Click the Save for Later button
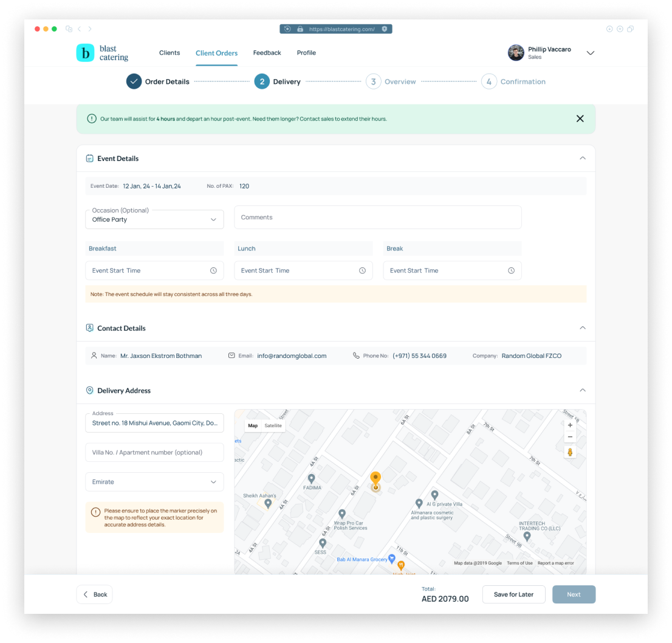 point(513,594)
